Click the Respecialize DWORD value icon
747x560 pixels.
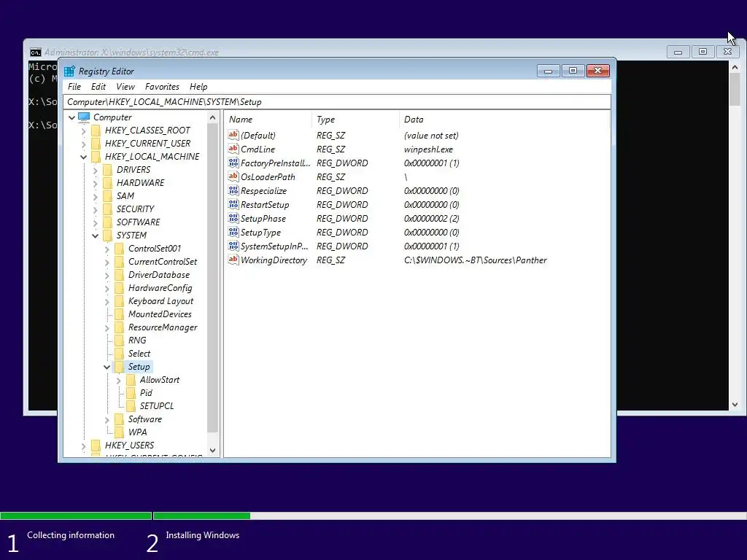(233, 190)
